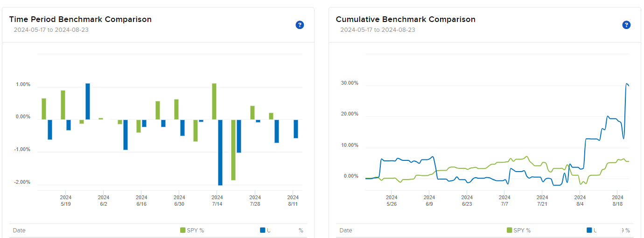This screenshot has height=238, width=644.
Task: Click the blue line peak near 30% in Cumulative chart
Action: click(627, 84)
